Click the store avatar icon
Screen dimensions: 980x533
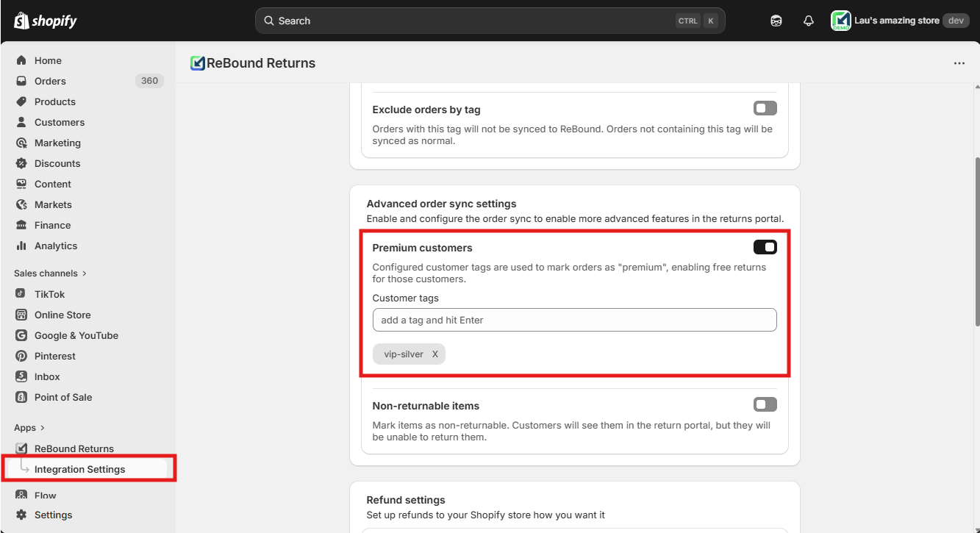[840, 21]
